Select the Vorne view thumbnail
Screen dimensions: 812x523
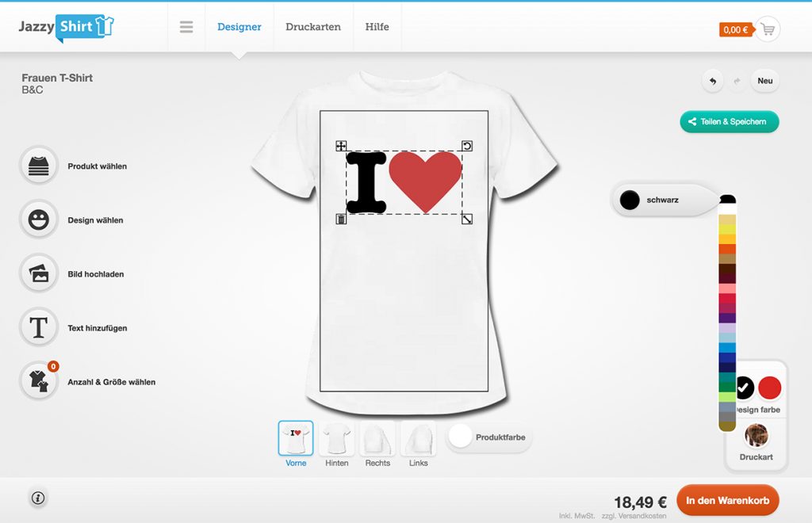pyautogui.click(x=296, y=437)
